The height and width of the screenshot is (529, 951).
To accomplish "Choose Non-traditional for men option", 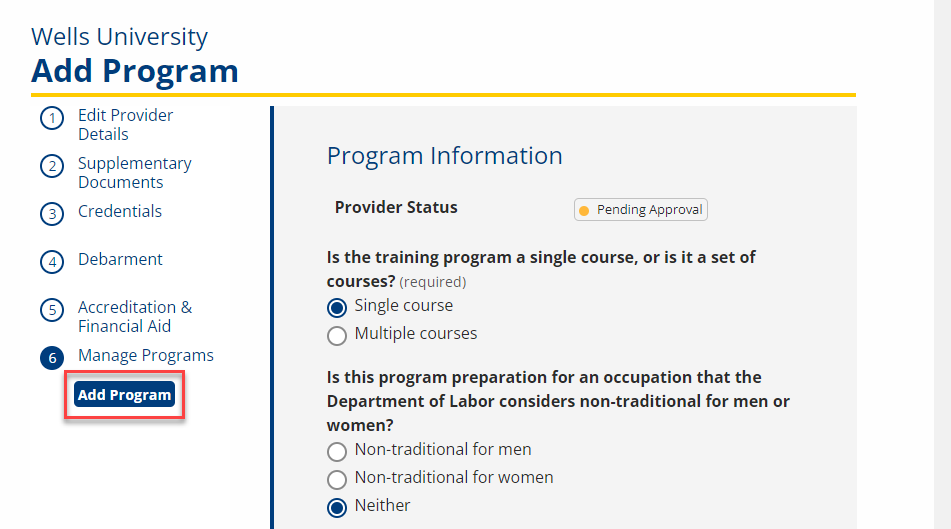I will pyautogui.click(x=337, y=451).
